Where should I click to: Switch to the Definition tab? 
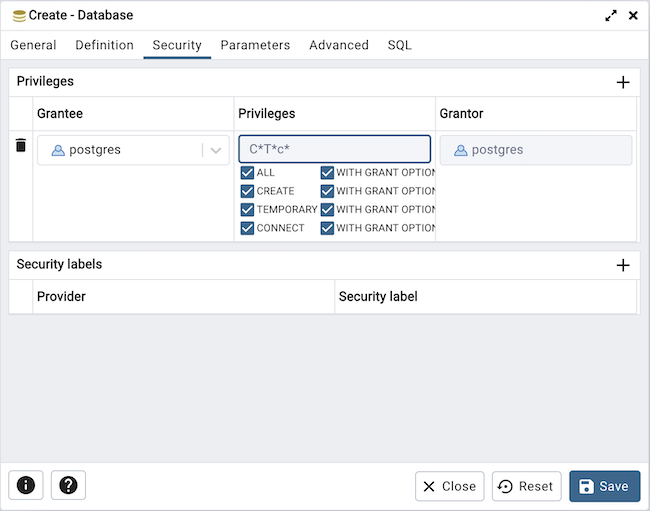(104, 45)
